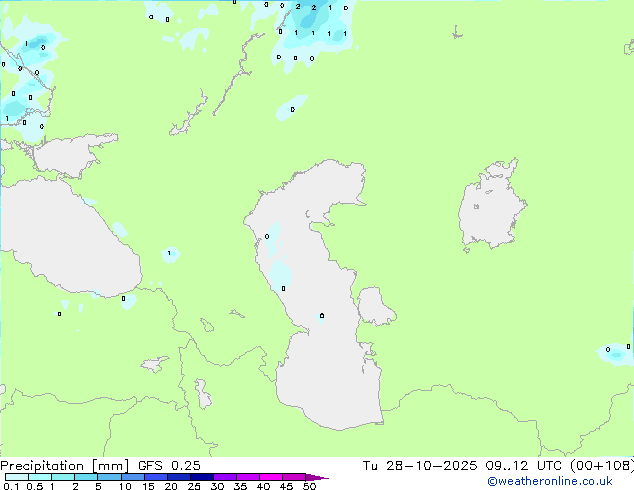Click the weatheronline.co.uk copyright link
The image size is (634, 490).
click(x=550, y=481)
